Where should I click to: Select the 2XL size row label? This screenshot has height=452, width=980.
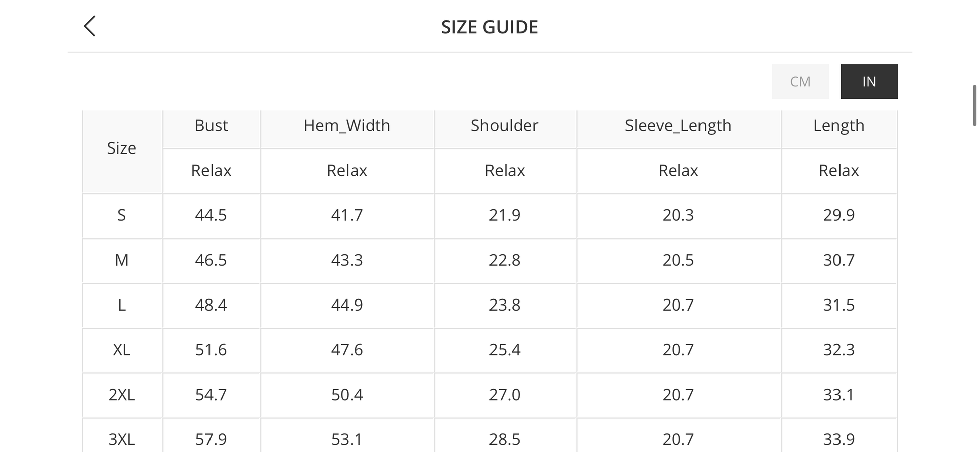coord(121,395)
